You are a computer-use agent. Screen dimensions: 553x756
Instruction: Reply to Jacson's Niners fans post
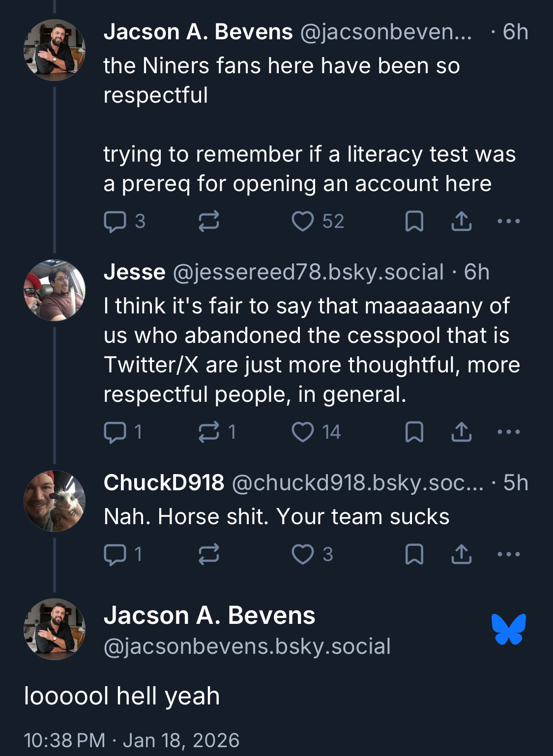[115, 222]
